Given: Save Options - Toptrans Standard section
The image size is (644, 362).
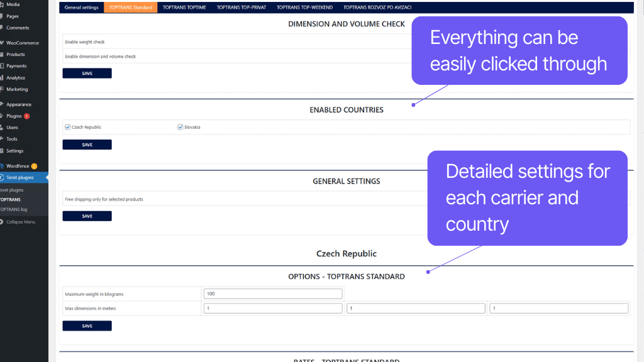Looking at the screenshot, I should click(x=87, y=326).
